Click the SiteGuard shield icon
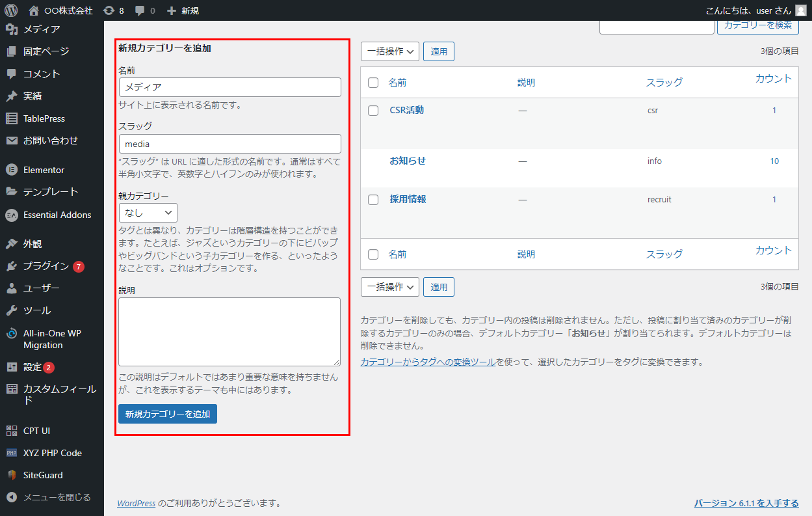812x516 pixels. tap(11, 475)
